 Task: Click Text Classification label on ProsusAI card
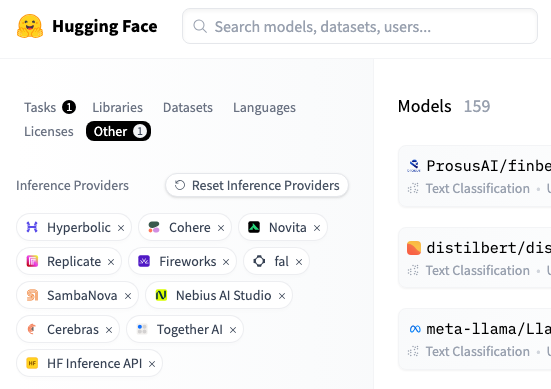pyautogui.click(x=478, y=189)
